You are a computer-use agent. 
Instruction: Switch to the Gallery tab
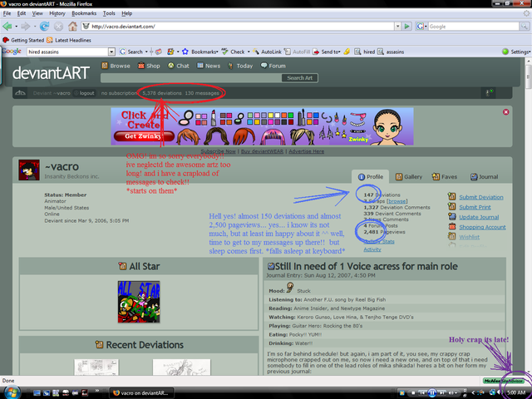coord(409,177)
